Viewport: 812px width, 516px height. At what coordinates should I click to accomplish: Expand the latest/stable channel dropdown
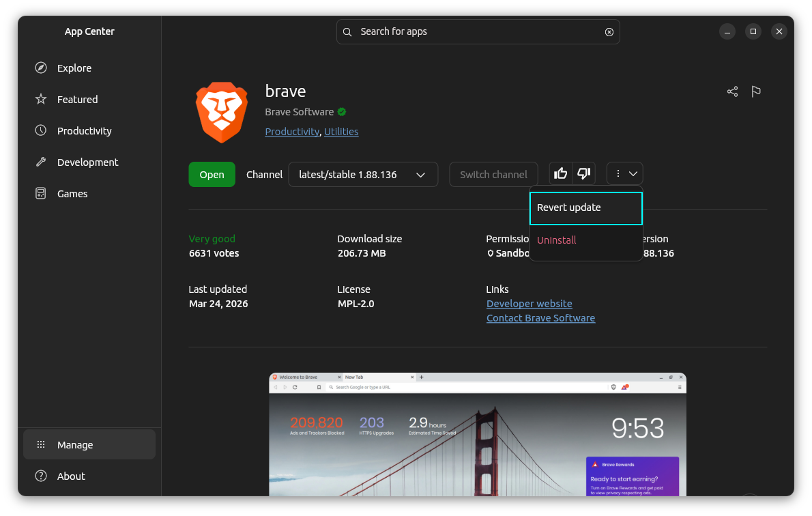[x=363, y=174]
